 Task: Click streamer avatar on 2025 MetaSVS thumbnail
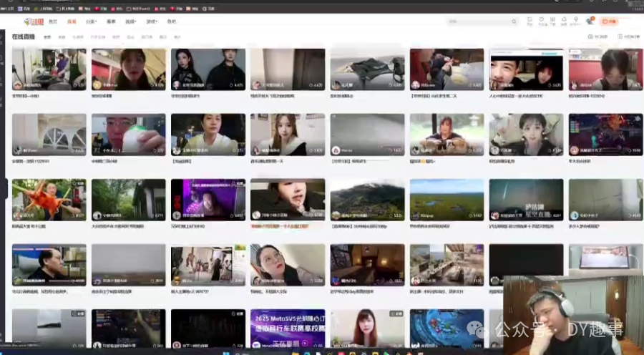256,345
